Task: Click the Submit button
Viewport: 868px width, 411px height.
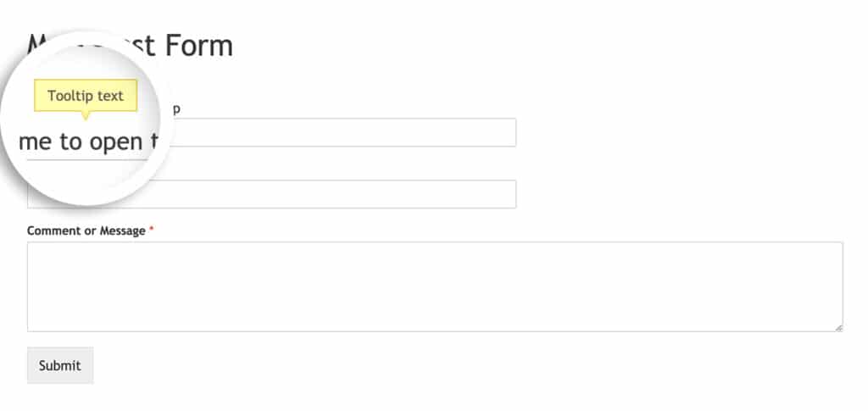Action: 60,365
